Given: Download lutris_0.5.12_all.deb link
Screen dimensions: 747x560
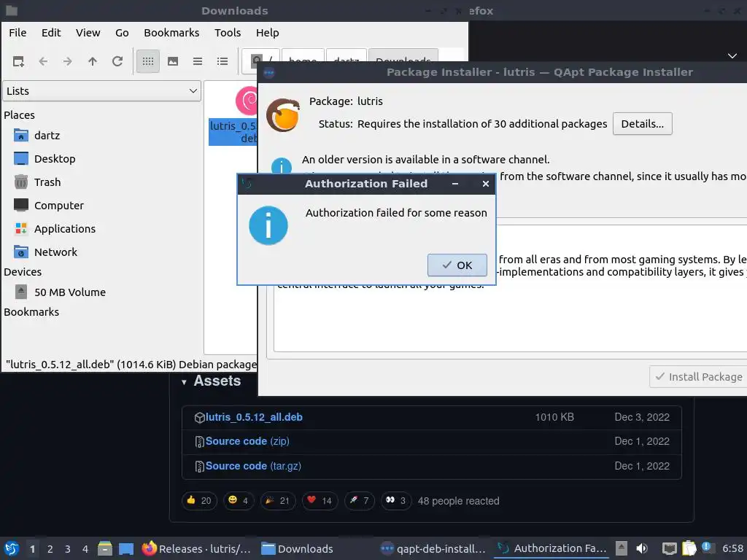Looking at the screenshot, I should click(254, 417).
